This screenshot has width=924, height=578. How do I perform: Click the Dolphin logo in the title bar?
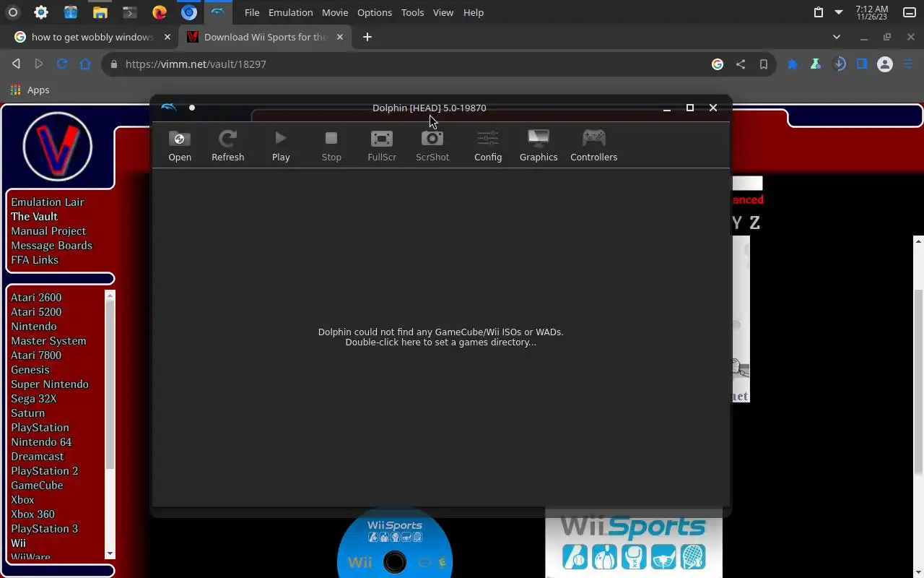click(168, 108)
